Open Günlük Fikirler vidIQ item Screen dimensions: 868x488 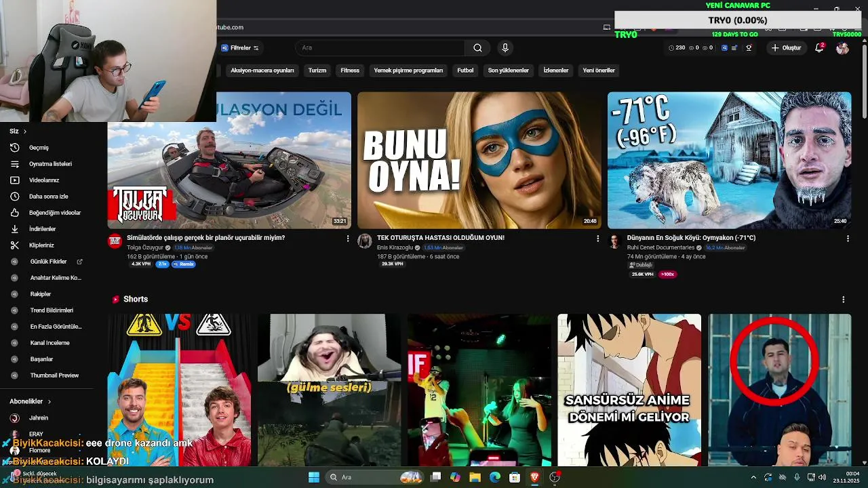[47, 262]
